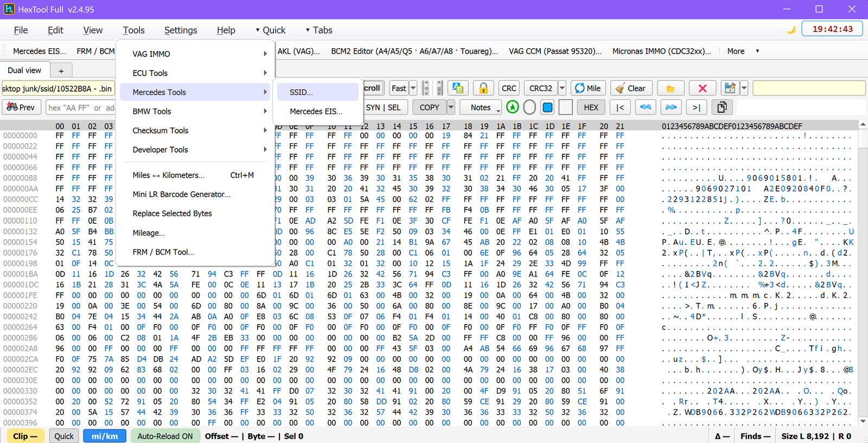The height and width of the screenshot is (443, 868).
Task: Click the Clip status indicator
Action: 25,436
